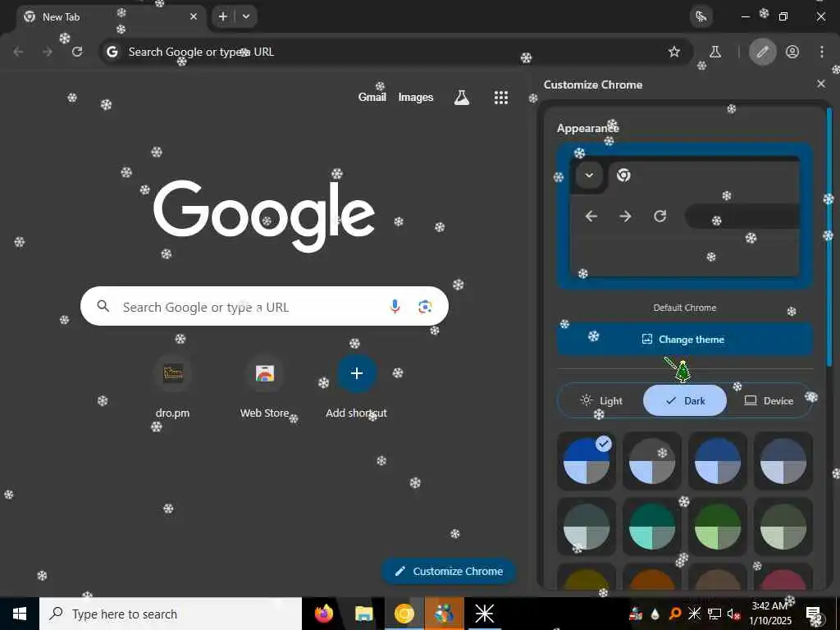Open Firefox from the taskbar
The width and height of the screenshot is (840, 630).
pos(323,614)
